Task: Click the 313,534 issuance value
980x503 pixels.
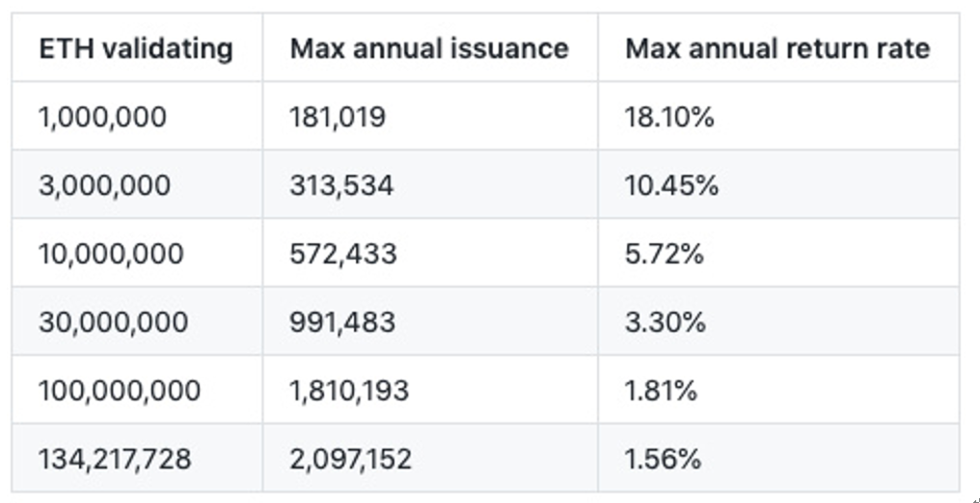Action: click(341, 185)
